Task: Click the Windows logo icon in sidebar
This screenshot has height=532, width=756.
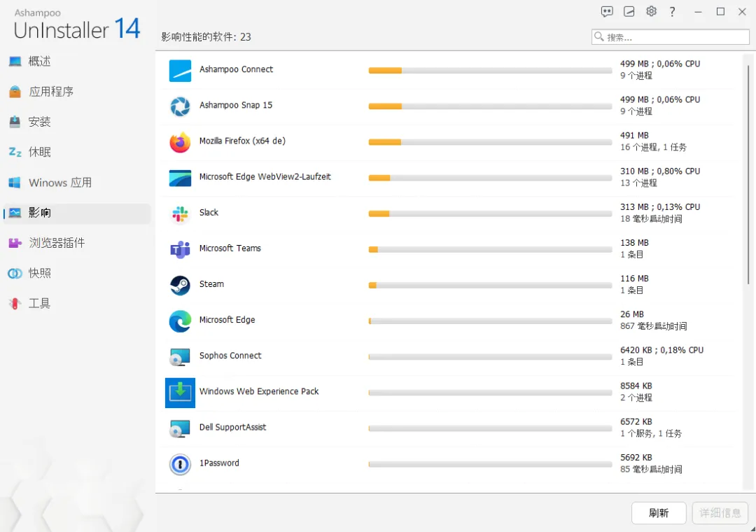Action: pyautogui.click(x=15, y=182)
